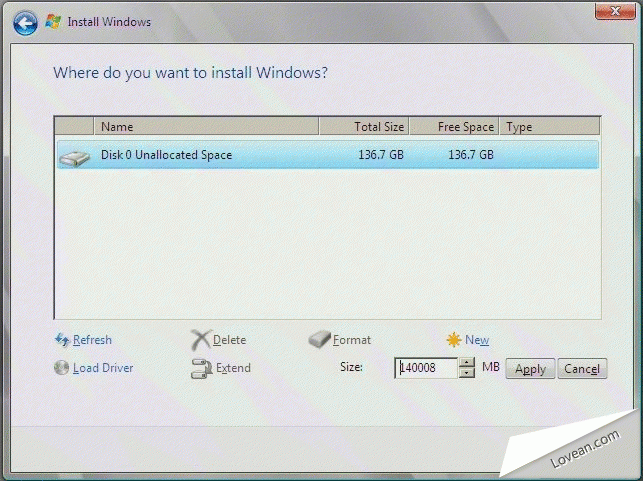Click the Delete X icon
This screenshot has height=481, width=643.
tap(201, 340)
